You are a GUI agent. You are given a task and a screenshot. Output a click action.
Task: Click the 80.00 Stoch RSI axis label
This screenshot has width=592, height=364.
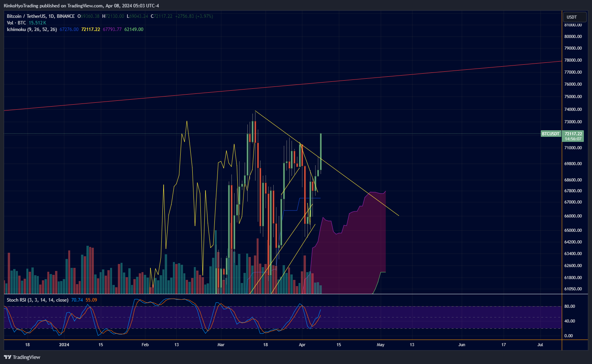pyautogui.click(x=570, y=306)
